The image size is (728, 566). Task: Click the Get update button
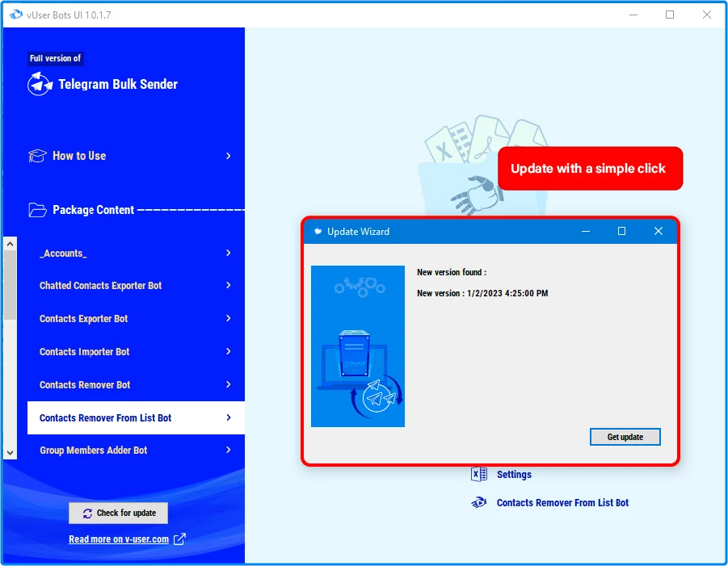(625, 437)
